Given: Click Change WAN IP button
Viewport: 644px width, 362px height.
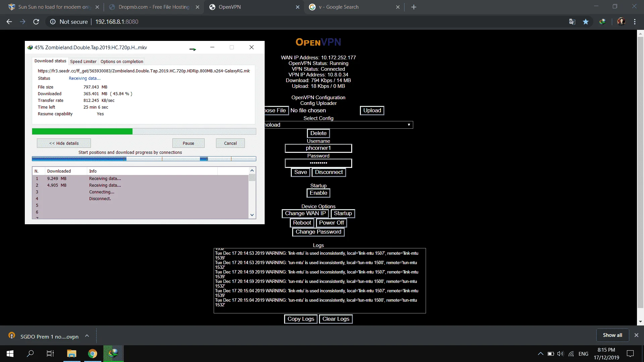Looking at the screenshot, I should (x=305, y=214).
